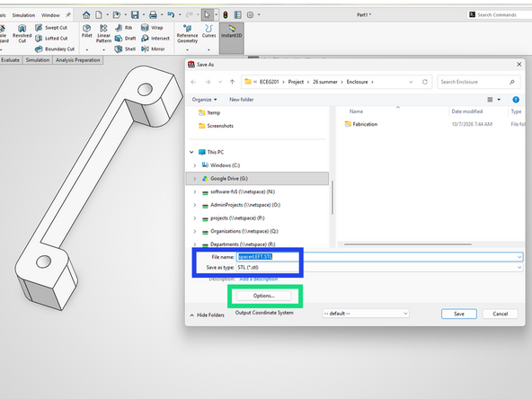Screen dimensions: 532x399
Task: Click the Print icon in the toolbar
Action: [x=153, y=15]
